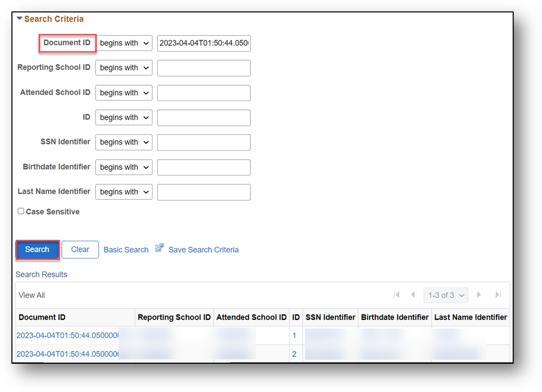Sort by Attended School ID column header

tap(251, 317)
